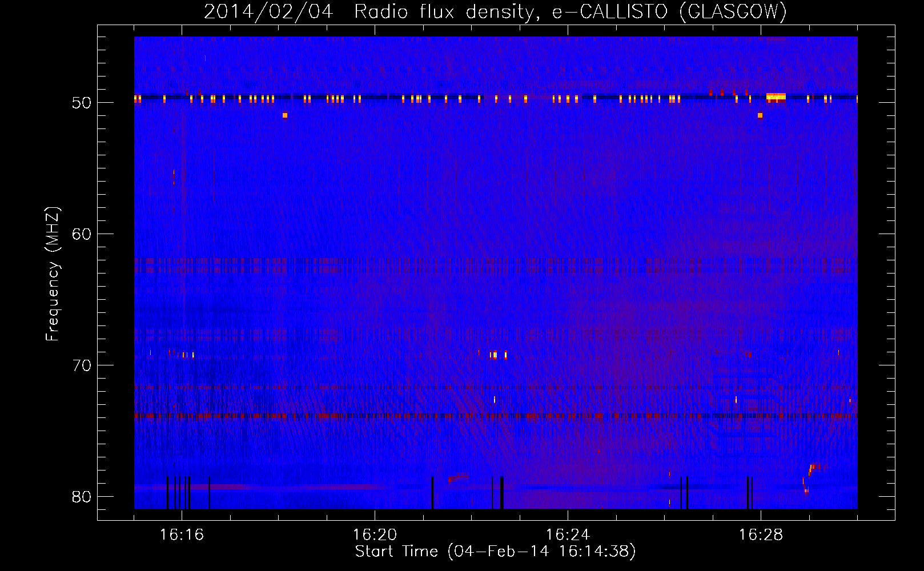Click the 60 frequency tick label

pos(82,234)
